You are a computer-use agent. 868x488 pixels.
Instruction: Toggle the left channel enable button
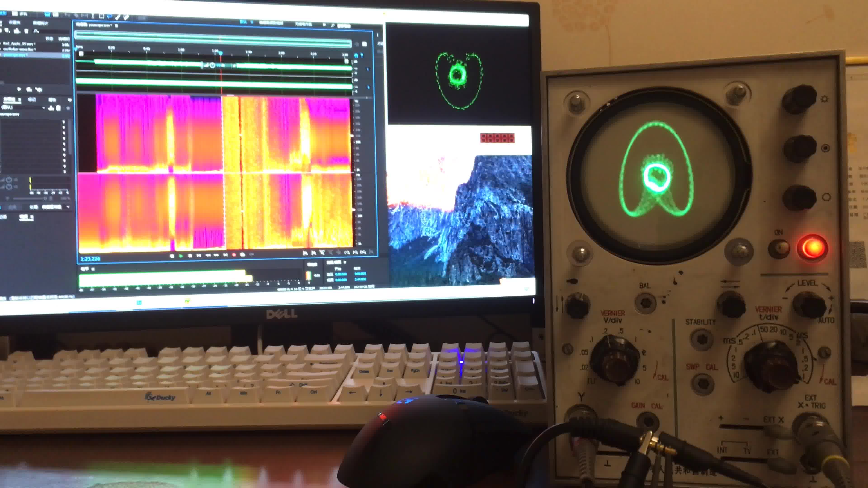point(368,69)
